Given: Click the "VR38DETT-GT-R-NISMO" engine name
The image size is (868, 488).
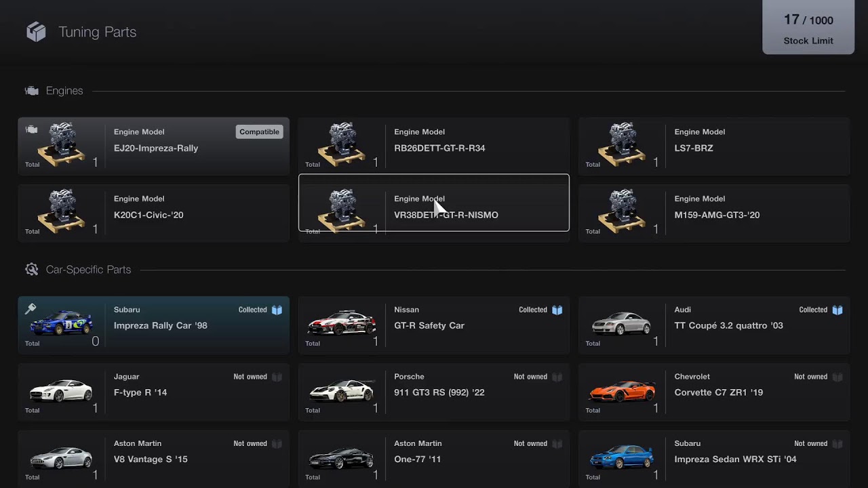Looking at the screenshot, I should tap(446, 216).
